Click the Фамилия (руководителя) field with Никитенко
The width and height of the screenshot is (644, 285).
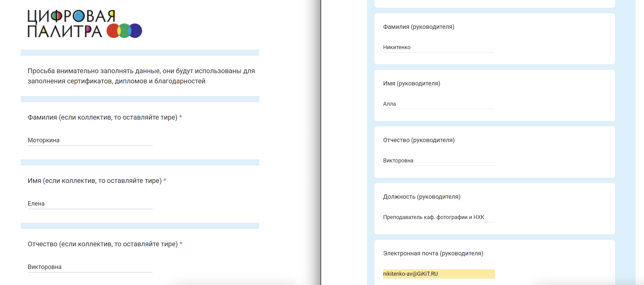pyautogui.click(x=439, y=47)
